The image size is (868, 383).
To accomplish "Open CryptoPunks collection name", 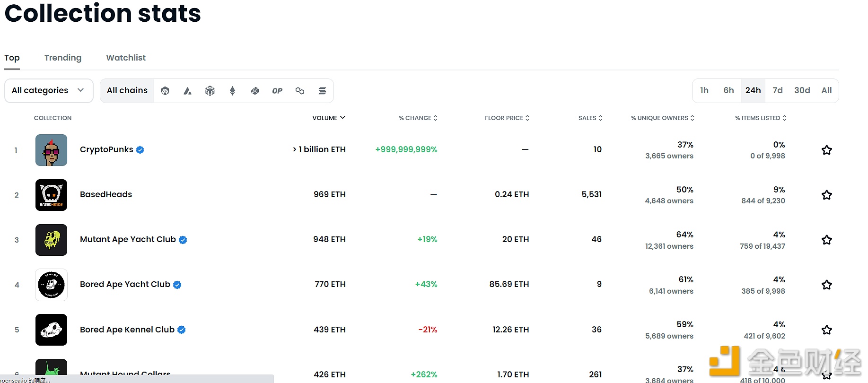I will [106, 149].
